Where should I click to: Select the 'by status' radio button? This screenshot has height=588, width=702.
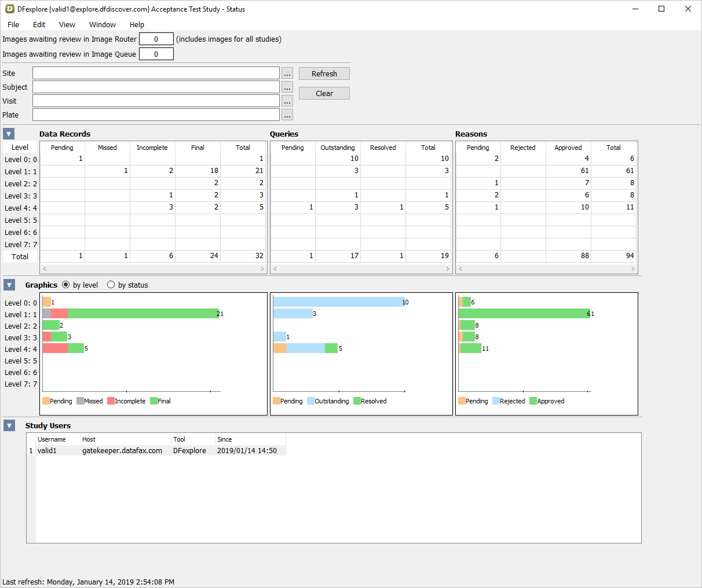[x=111, y=285]
